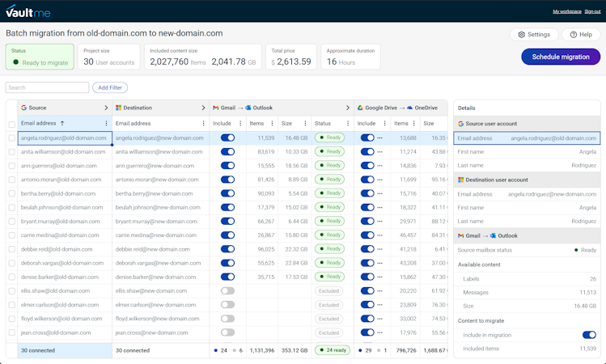The image size is (606, 364).
Task: Click the Sign out link
Action: tap(592, 11)
